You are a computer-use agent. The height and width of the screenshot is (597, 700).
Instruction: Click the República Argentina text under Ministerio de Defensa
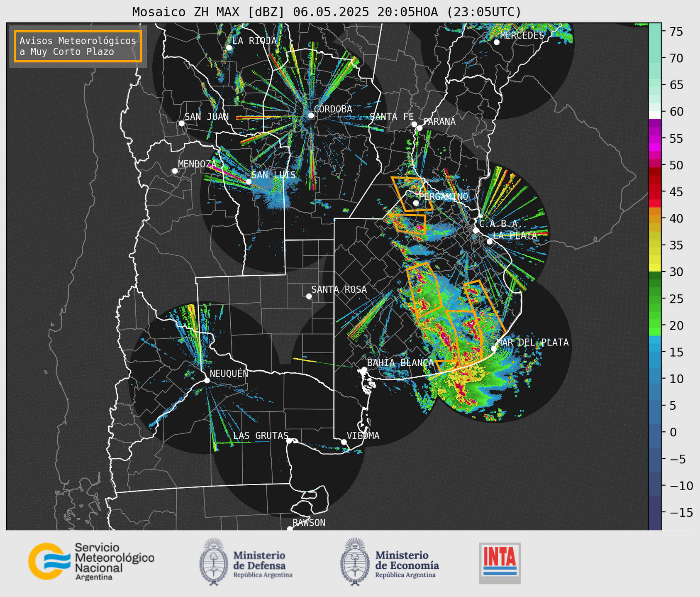click(x=263, y=575)
